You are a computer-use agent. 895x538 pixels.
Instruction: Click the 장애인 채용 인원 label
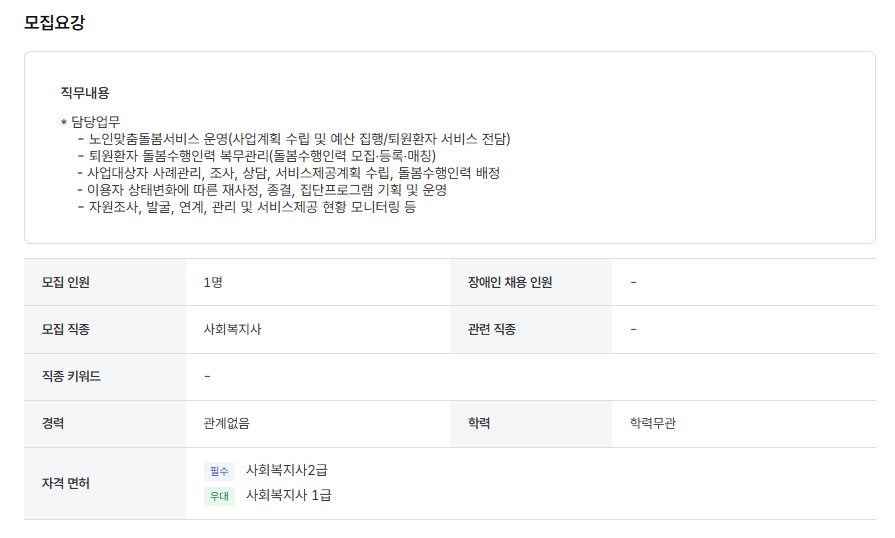pos(510,282)
